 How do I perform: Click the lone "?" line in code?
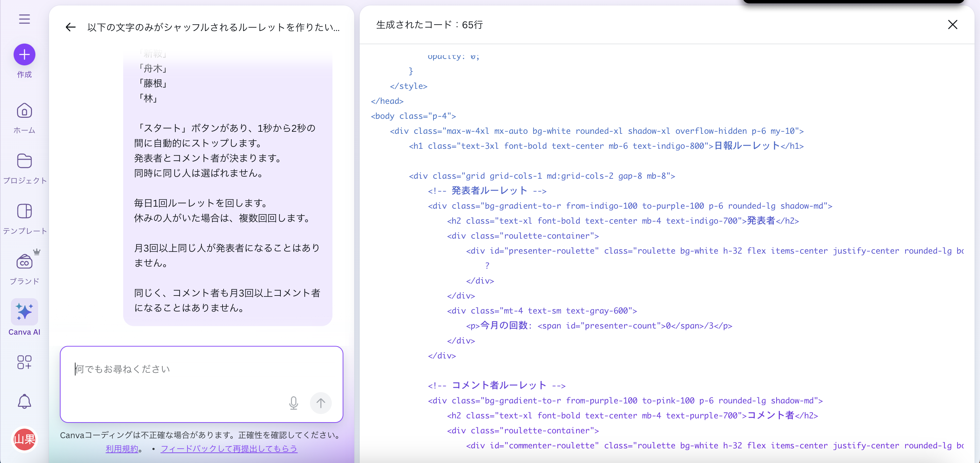487,266
